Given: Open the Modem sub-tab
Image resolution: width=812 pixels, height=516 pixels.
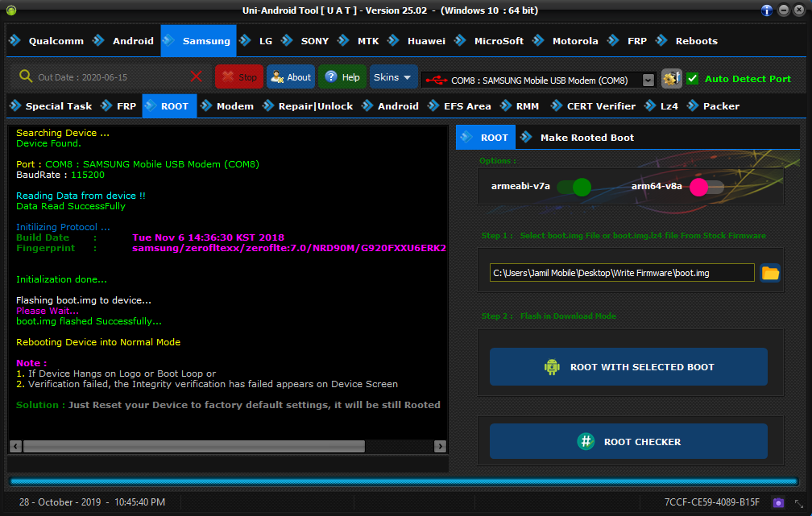Looking at the screenshot, I should click(x=227, y=106).
